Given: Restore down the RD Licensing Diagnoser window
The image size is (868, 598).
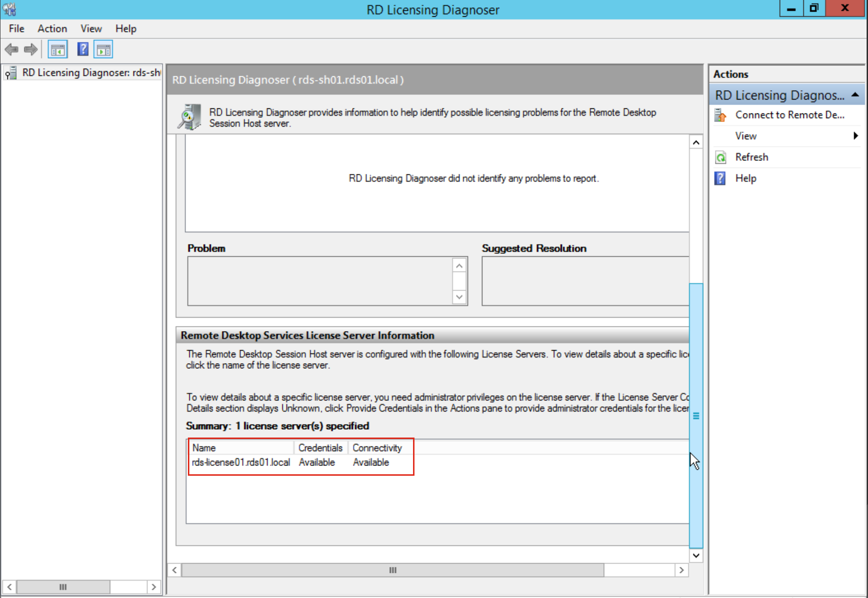Looking at the screenshot, I should 814,8.
